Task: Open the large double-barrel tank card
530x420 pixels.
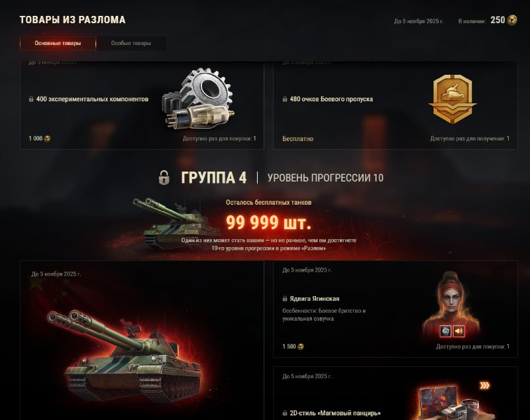Action: click(142, 341)
